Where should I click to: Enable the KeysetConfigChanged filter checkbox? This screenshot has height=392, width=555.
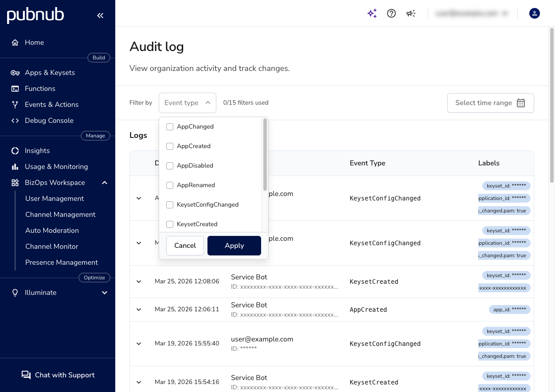click(x=170, y=205)
